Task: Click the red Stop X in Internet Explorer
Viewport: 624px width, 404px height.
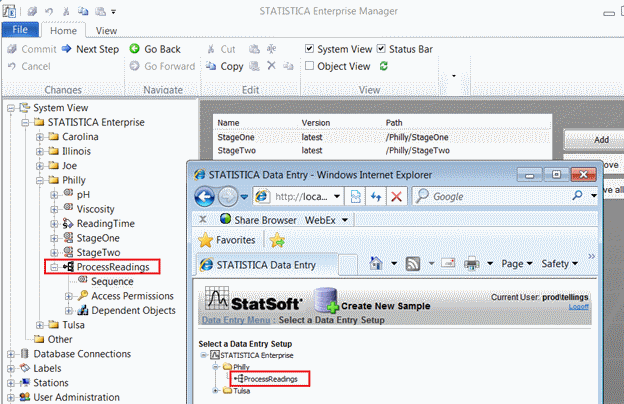Action: [396, 196]
